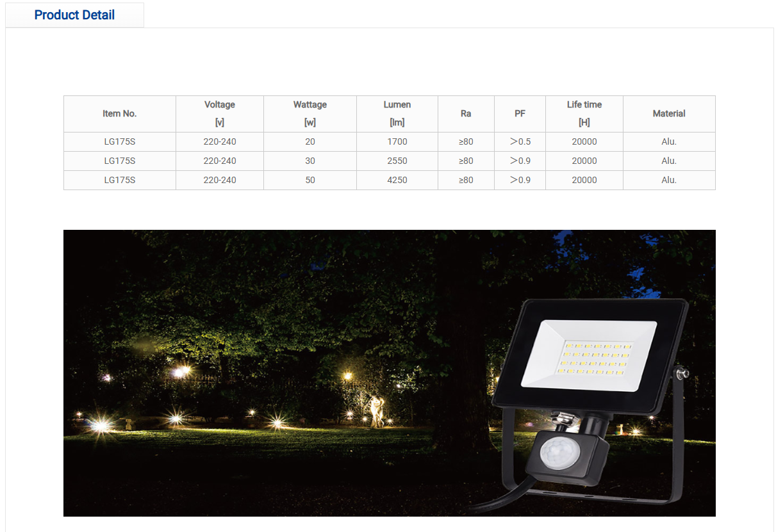
Task: Select "Alu." in the 50 watt row
Action: [x=669, y=181]
